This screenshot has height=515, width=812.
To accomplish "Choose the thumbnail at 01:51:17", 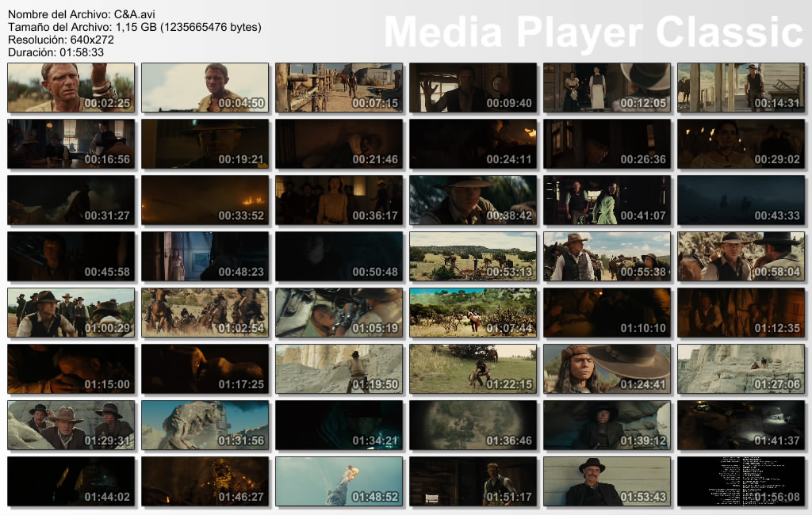I will pyautogui.click(x=473, y=482).
